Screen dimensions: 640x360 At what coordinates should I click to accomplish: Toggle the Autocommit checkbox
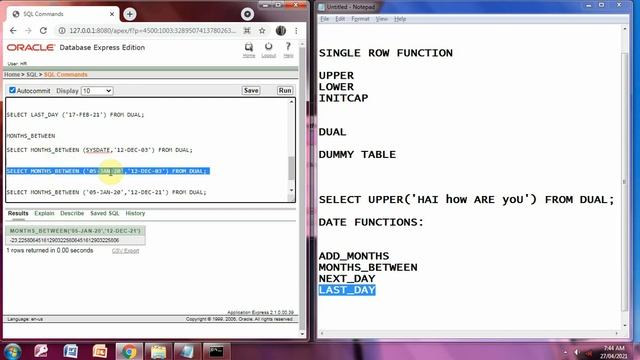(12, 90)
